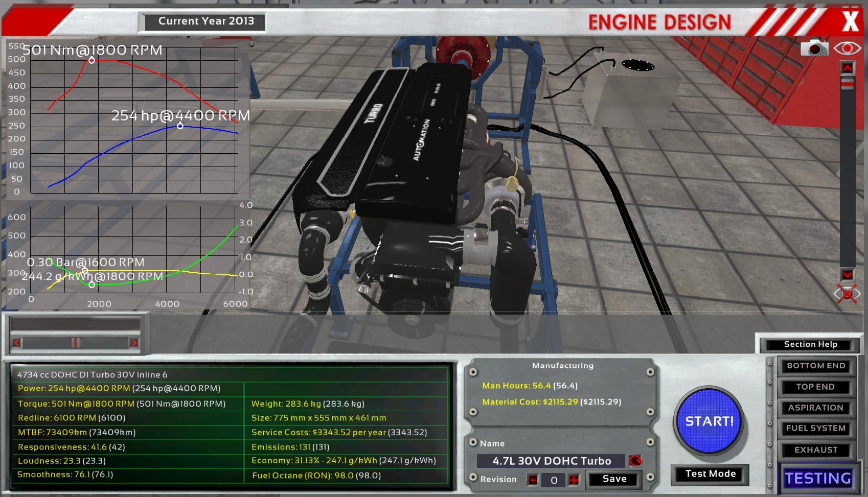Viewport: 868px width, 497px height.
Task: Click the MTBF: 73409km stat
Action: (x=76, y=432)
